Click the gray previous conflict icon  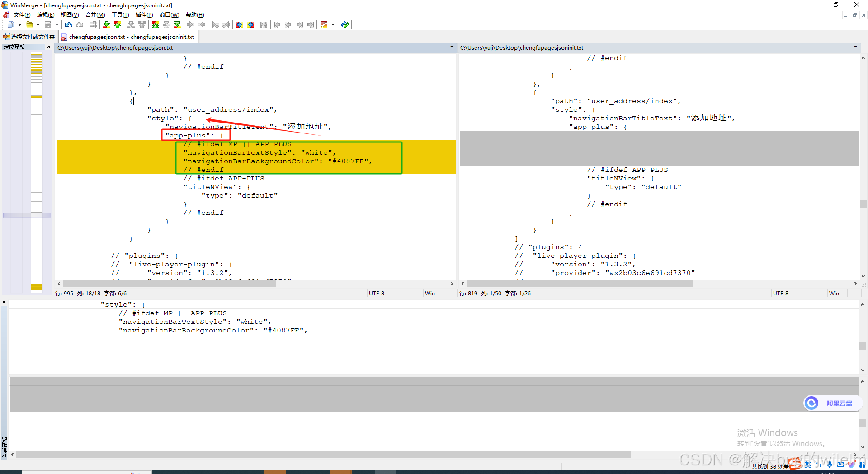point(142,25)
